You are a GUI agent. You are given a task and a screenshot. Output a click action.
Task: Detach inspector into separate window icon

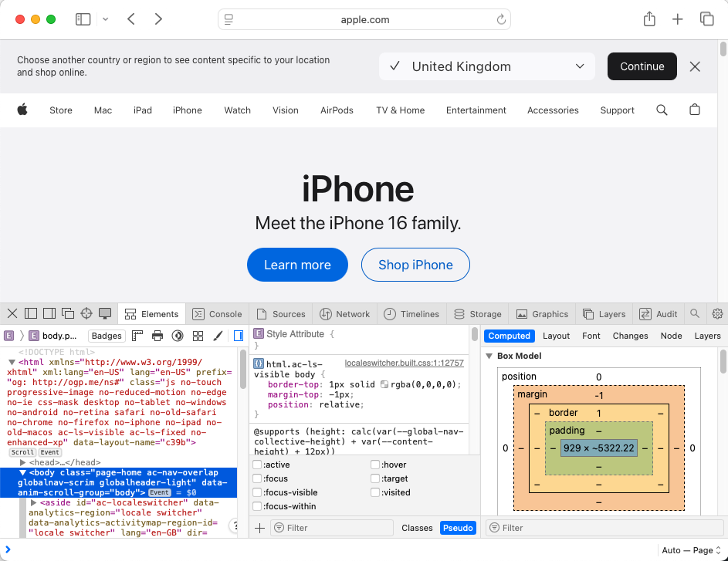68,313
